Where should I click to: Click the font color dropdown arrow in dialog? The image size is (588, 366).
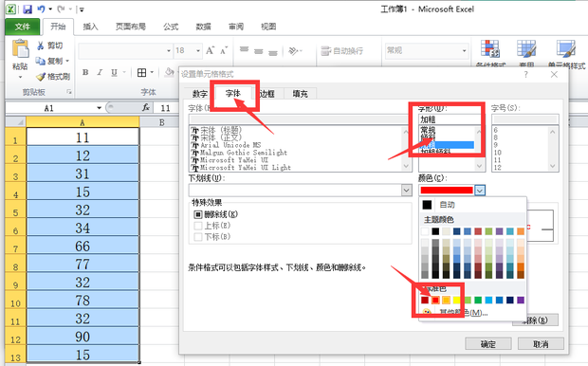coord(480,191)
